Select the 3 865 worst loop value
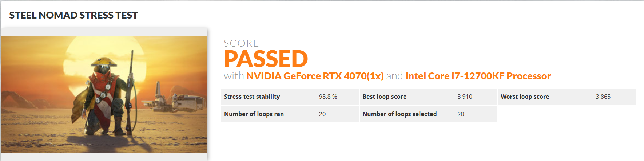The width and height of the screenshot is (644, 161). [603, 97]
